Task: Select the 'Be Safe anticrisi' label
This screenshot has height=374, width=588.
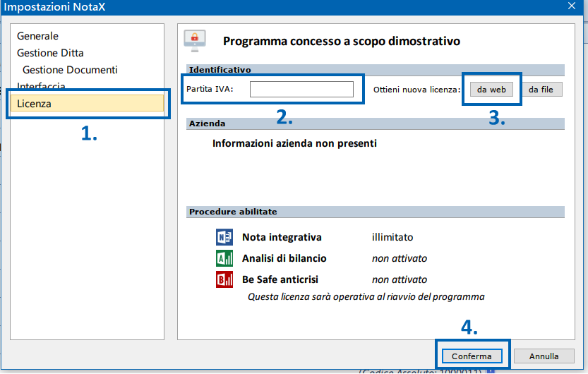Action: click(x=280, y=279)
